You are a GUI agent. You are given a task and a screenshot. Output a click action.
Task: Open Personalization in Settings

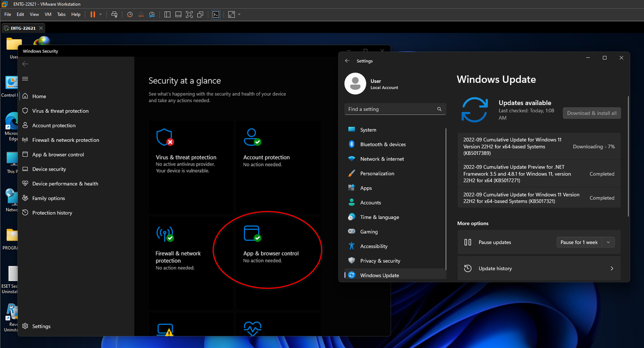point(395,173)
